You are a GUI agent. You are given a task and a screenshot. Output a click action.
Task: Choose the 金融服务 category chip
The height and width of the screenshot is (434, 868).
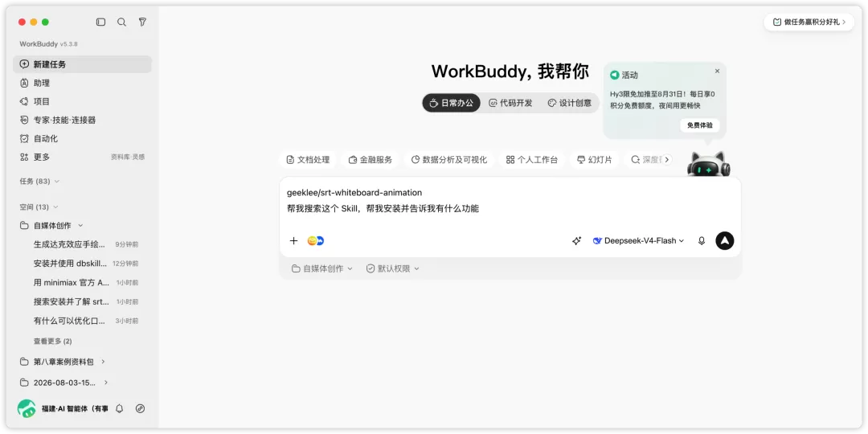[x=371, y=160]
